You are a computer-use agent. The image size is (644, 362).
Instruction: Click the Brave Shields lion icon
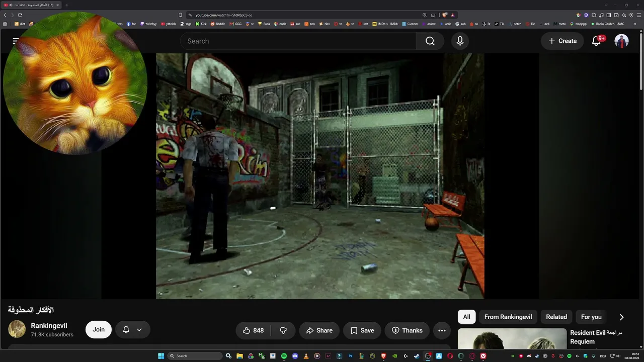445,15
